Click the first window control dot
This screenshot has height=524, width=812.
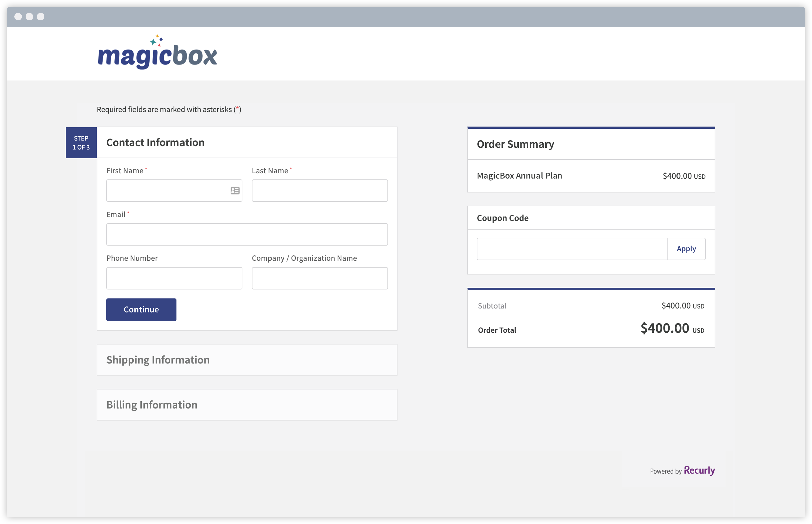pyautogui.click(x=18, y=17)
